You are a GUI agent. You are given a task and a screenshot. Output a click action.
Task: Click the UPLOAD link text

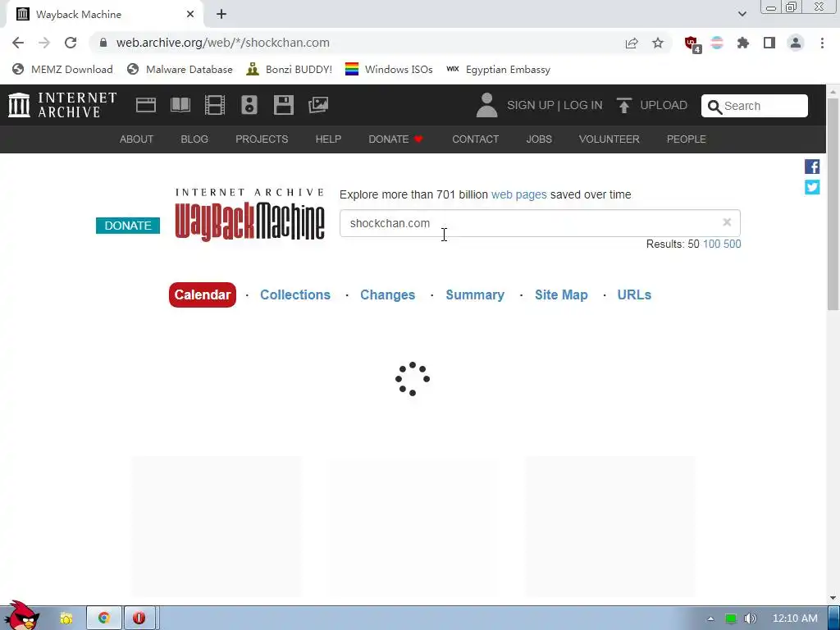pyautogui.click(x=663, y=105)
